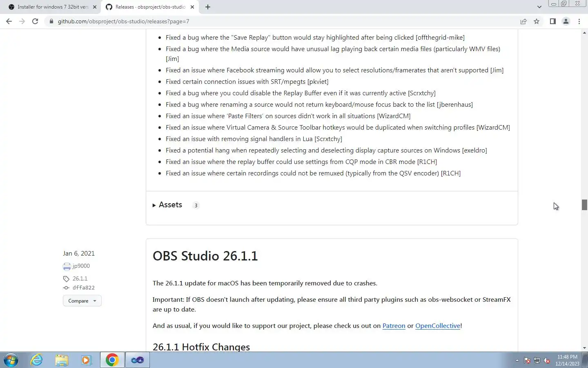Image resolution: width=588 pixels, height=368 pixels.
Task: Open the browser side panel
Action: (x=553, y=21)
